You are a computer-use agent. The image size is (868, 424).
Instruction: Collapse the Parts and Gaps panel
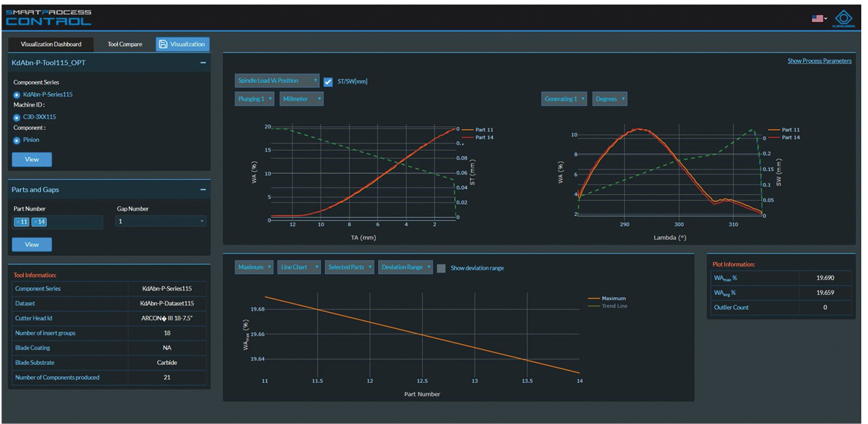point(203,190)
